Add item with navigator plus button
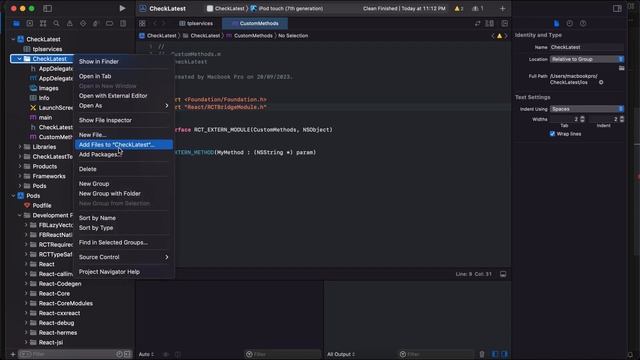Screen dimensions: 640x360 click(13, 354)
